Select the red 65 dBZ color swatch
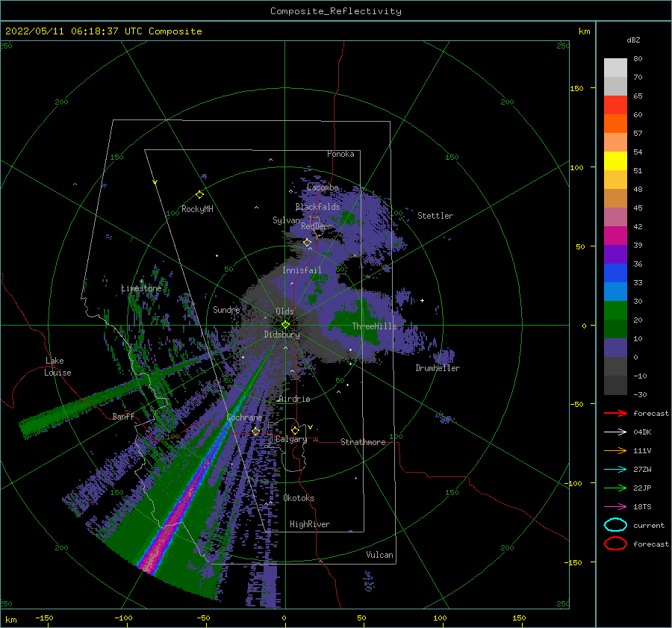This screenshot has height=628, width=672. coord(615,105)
